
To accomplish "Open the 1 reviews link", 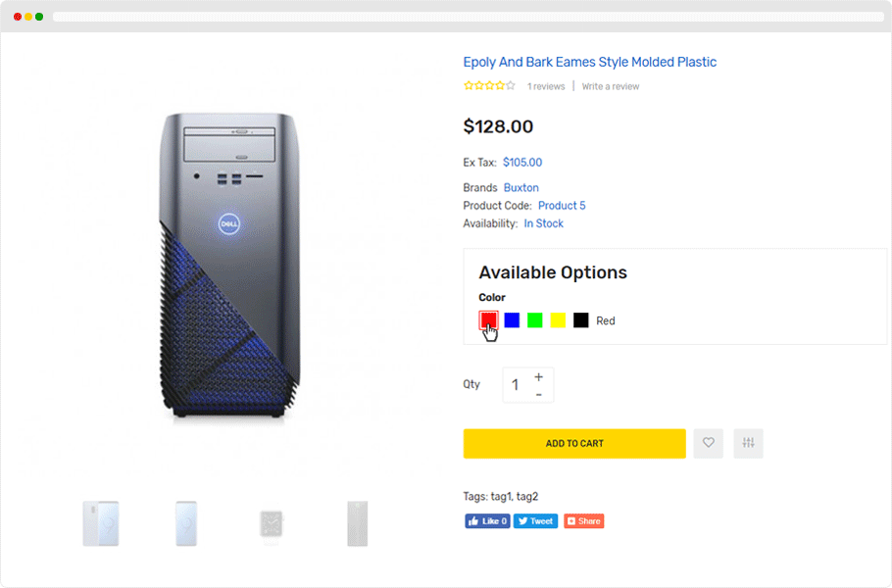I will 546,86.
